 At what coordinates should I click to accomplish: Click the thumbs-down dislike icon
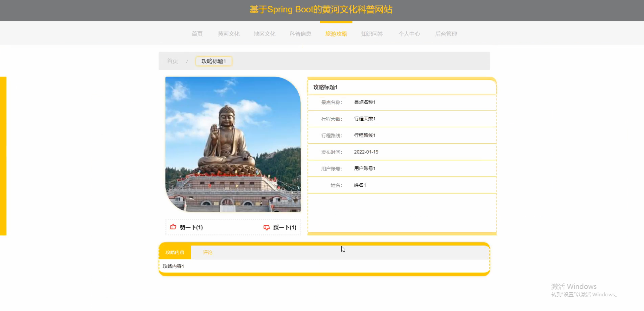click(266, 227)
